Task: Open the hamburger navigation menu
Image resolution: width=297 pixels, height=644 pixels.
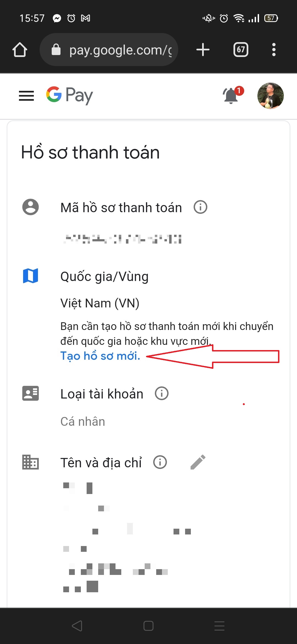Action: (26, 96)
